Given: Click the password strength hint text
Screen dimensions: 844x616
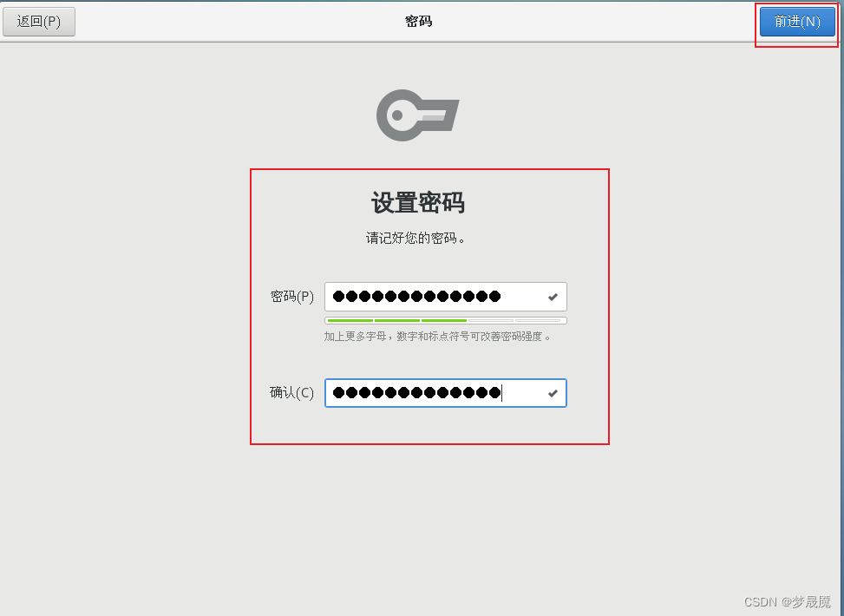Looking at the screenshot, I should (437, 337).
